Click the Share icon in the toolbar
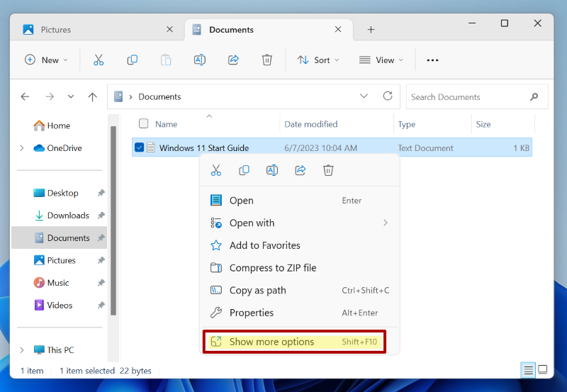Image resolution: width=567 pixels, height=392 pixels. [233, 60]
